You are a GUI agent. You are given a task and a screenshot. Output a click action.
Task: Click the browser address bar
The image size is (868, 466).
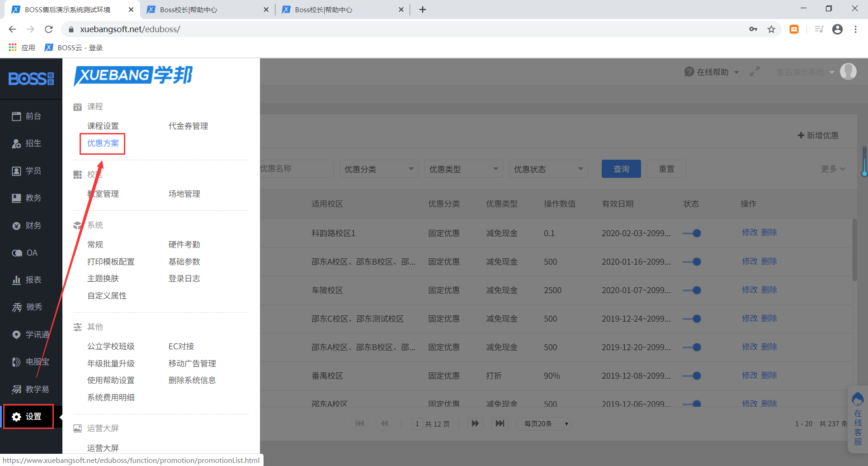tap(407, 29)
